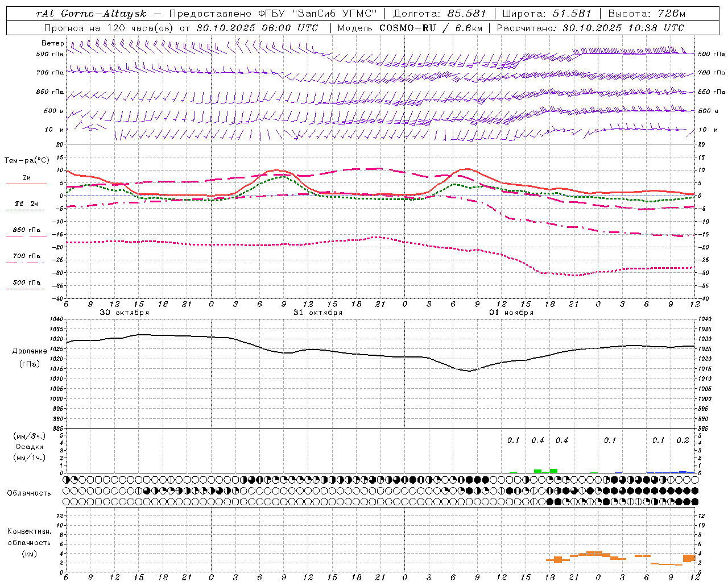Select the Td 2м legend label
Screen dimensions: 728x582
(x=26, y=203)
